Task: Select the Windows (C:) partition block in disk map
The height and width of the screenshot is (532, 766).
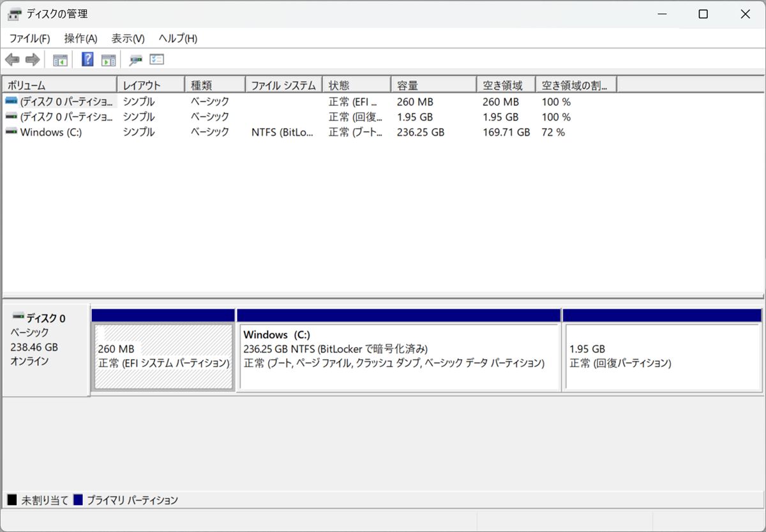Action: [x=398, y=357]
